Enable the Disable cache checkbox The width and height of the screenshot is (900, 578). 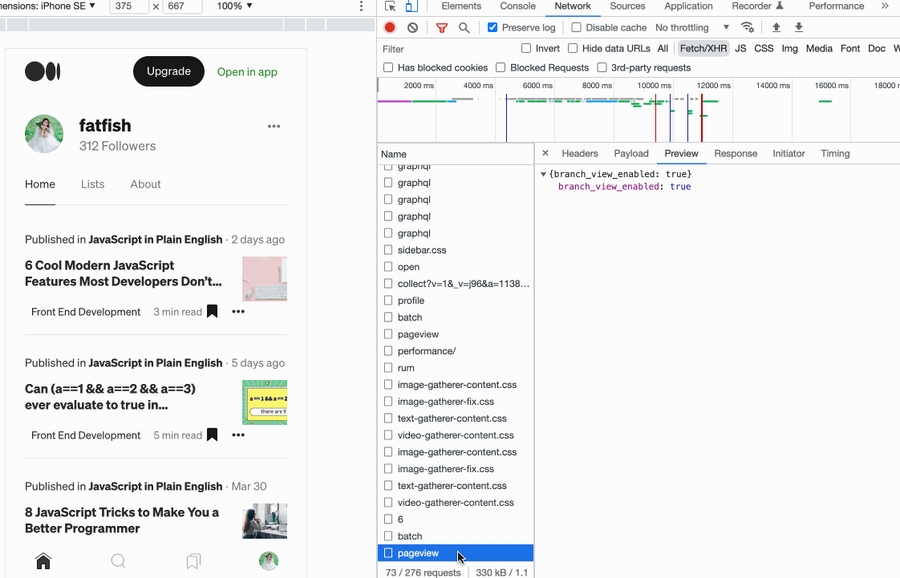[576, 28]
